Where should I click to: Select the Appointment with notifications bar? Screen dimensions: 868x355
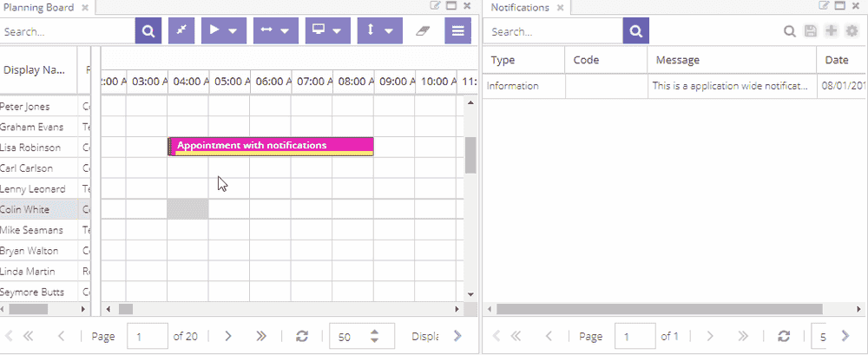[271, 146]
